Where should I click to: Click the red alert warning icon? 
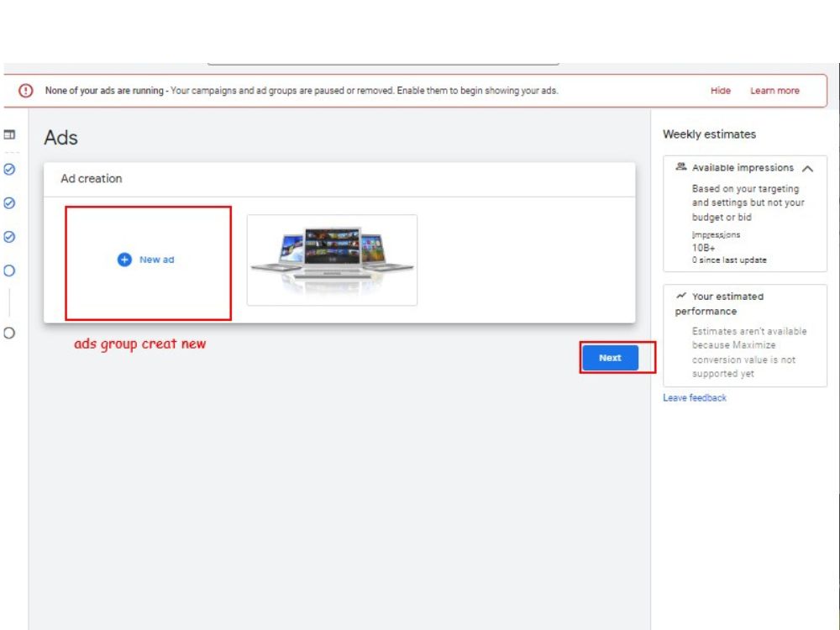tap(26, 91)
